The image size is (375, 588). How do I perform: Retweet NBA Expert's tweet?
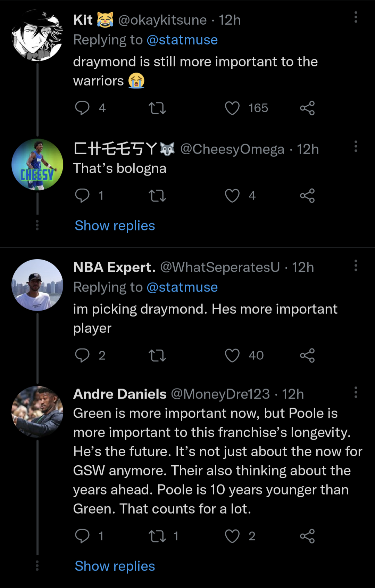157,356
